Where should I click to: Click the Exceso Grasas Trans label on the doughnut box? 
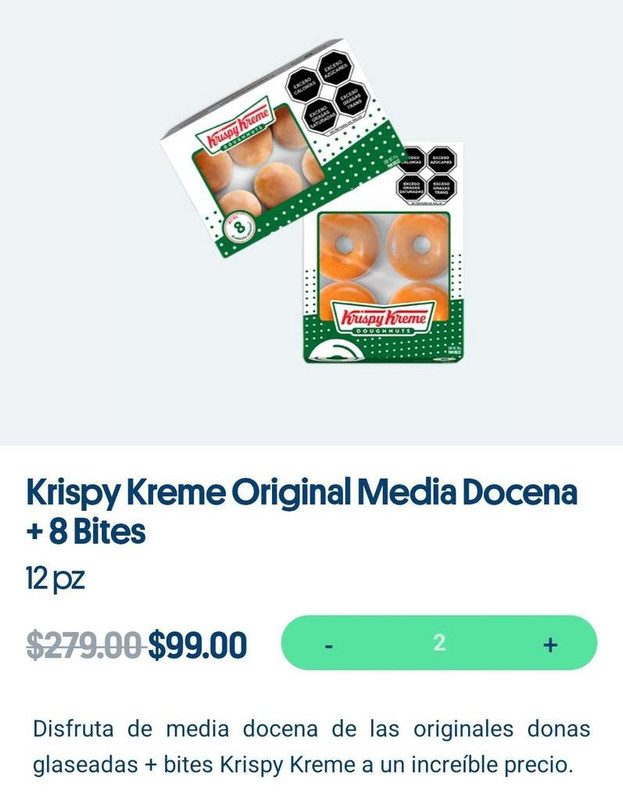coord(441,188)
